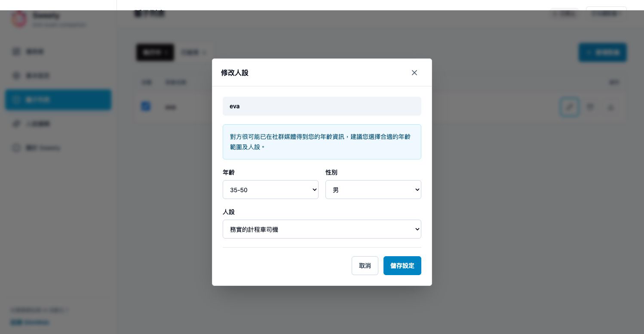The width and height of the screenshot is (644, 334).
Task: Click the highlighted blue sidebar menu item
Action: pos(58,100)
